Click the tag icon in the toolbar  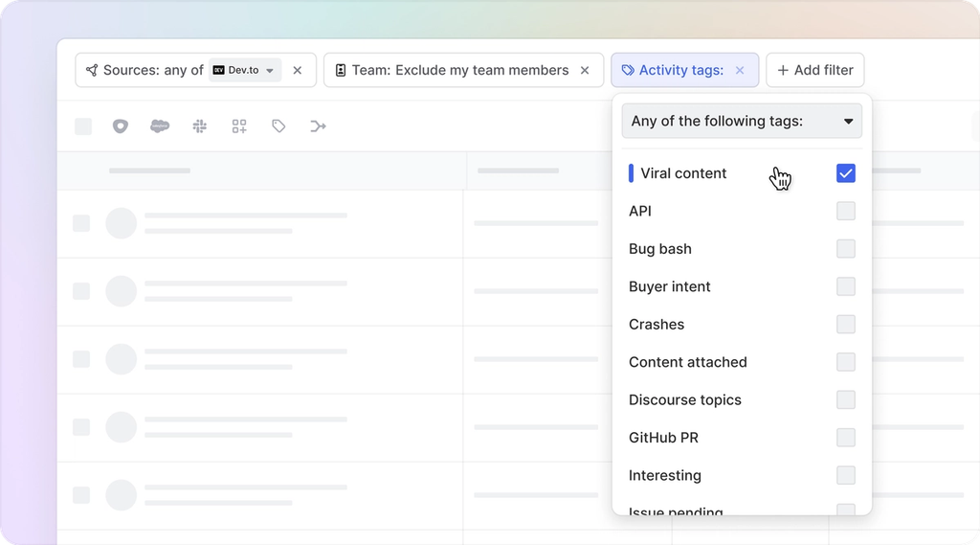(278, 126)
